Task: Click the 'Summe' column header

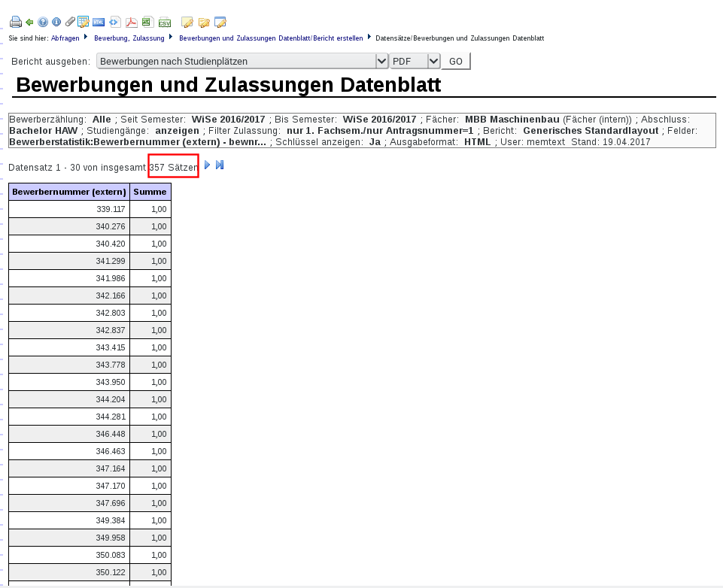Action: pyautogui.click(x=150, y=192)
